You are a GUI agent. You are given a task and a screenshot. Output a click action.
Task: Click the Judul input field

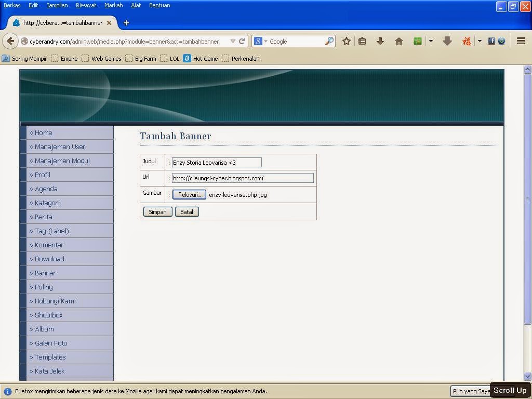point(217,163)
